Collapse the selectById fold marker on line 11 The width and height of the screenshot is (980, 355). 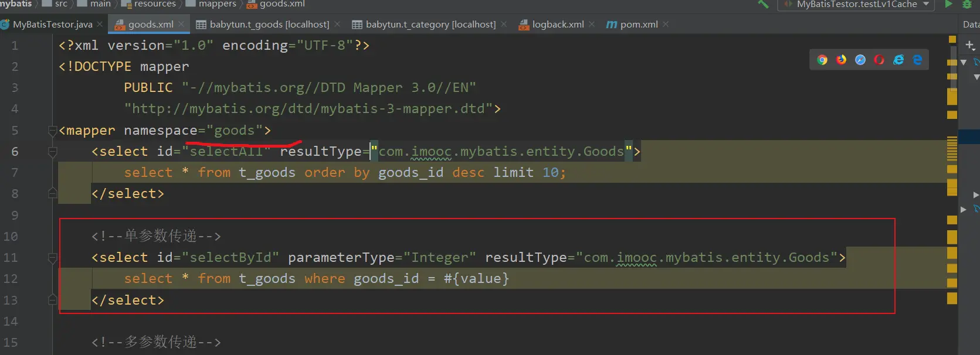click(52, 258)
